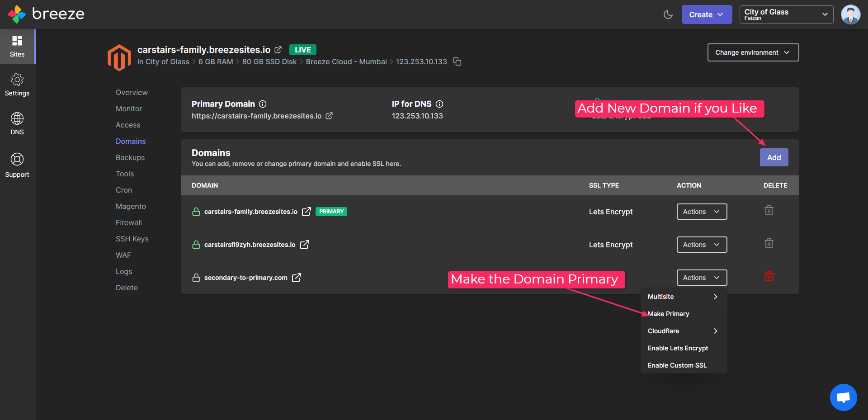Choose Make Primary from actions menu
Image resolution: width=868 pixels, height=420 pixels.
(684, 314)
